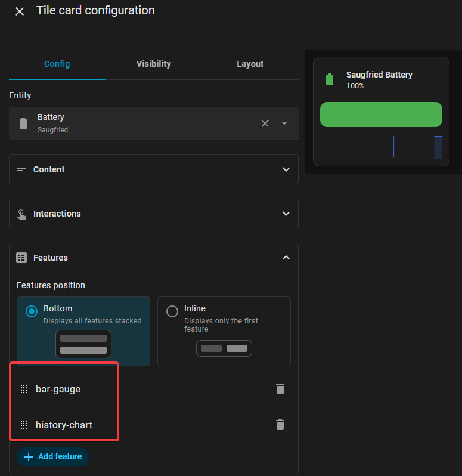Click the green bar gauge in preview
Viewport: 462px width, 476px height.
click(381, 115)
